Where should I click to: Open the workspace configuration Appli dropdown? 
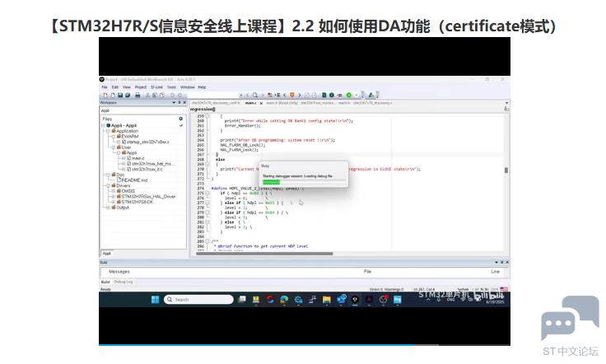[x=142, y=110]
